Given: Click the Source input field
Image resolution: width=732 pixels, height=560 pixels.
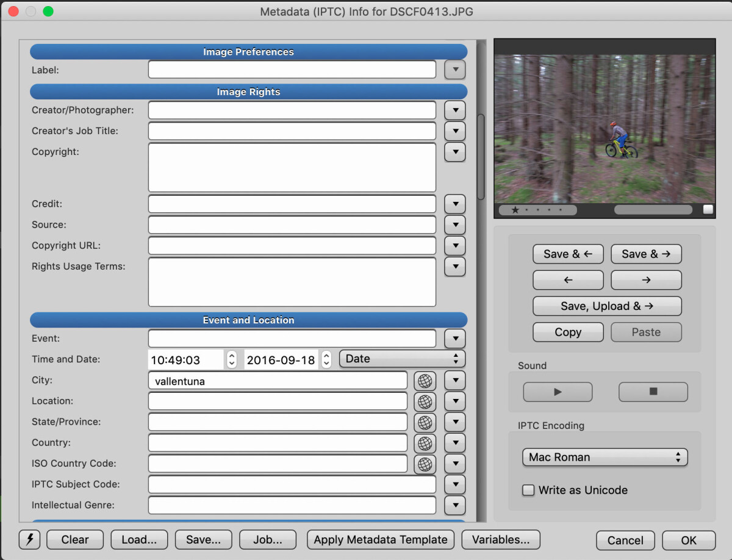Looking at the screenshot, I should pos(292,224).
